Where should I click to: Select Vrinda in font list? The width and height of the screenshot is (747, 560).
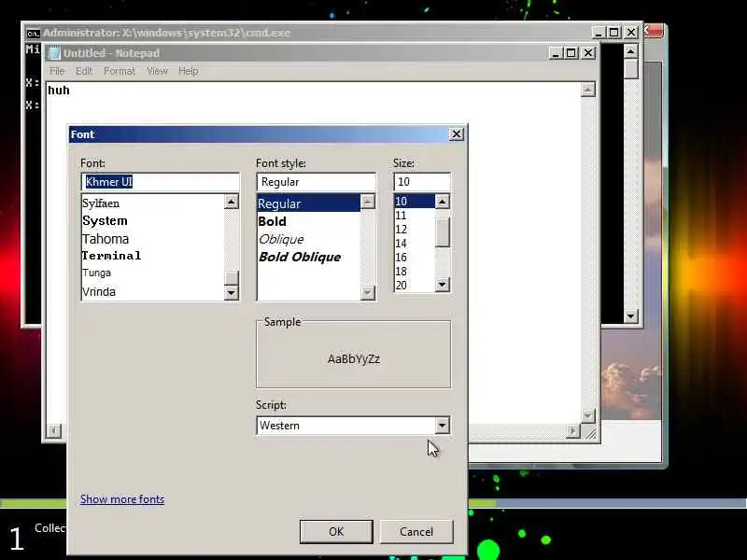152,291
